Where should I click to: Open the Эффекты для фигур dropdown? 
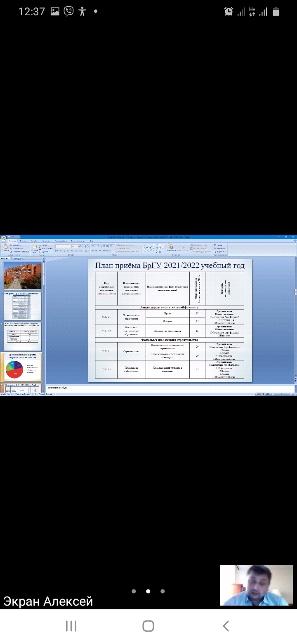click(x=200, y=251)
